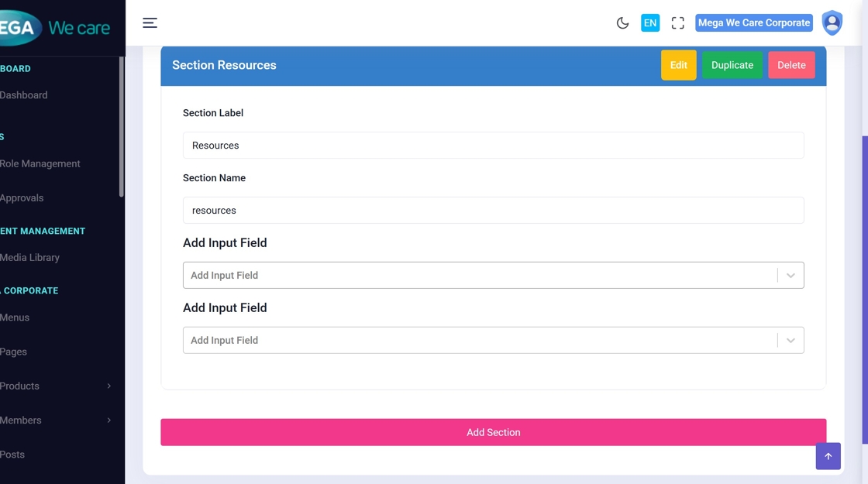
Task: Open the EN language selector
Action: [650, 23]
